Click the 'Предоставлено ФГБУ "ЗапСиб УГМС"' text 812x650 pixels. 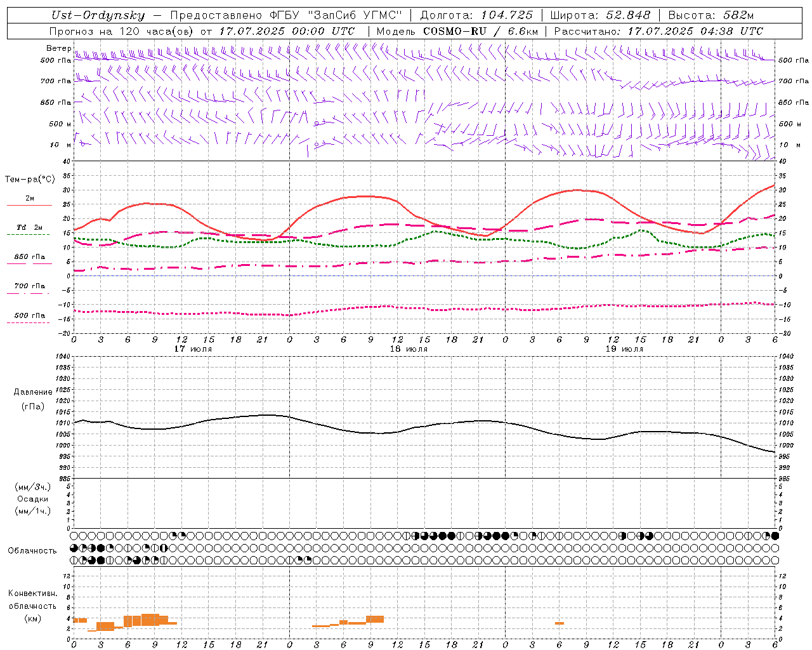click(x=286, y=16)
